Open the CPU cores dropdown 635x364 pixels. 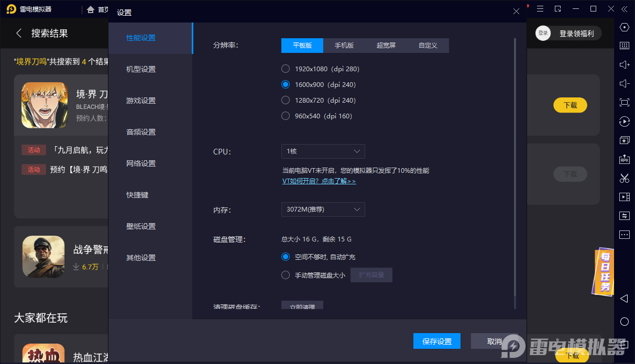pos(323,151)
